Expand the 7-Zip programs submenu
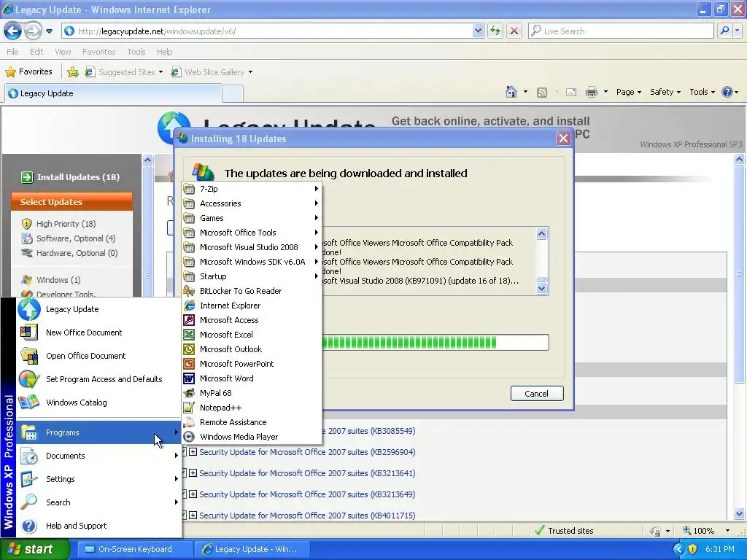The width and height of the screenshot is (747, 560). point(252,189)
